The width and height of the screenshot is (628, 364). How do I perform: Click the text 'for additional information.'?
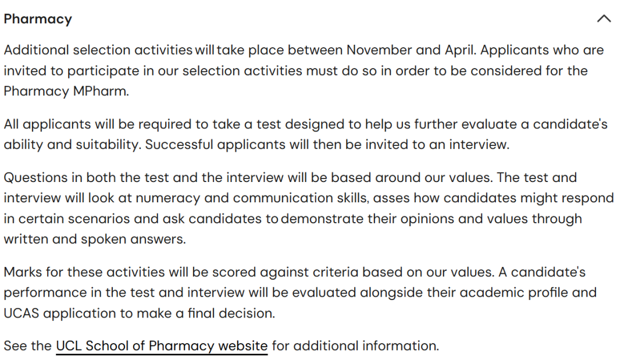click(356, 345)
